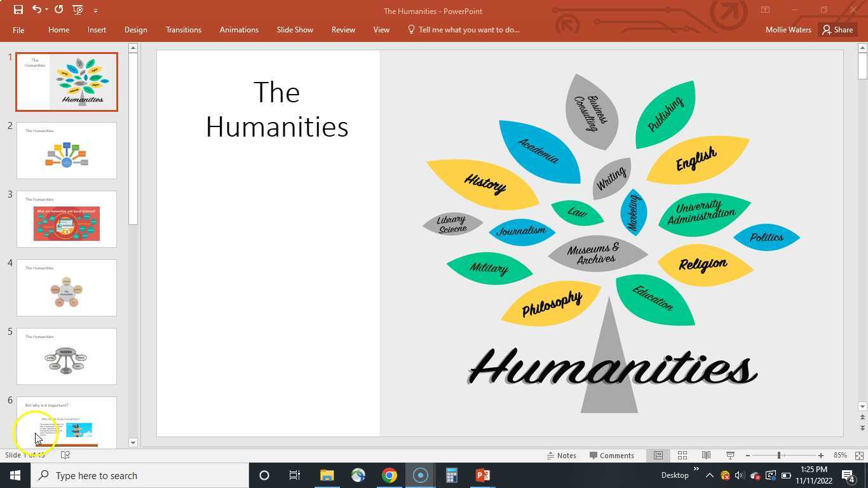Expand Customize Quick Access Toolbar menu
Image resolution: width=868 pixels, height=488 pixels.
(95, 10)
